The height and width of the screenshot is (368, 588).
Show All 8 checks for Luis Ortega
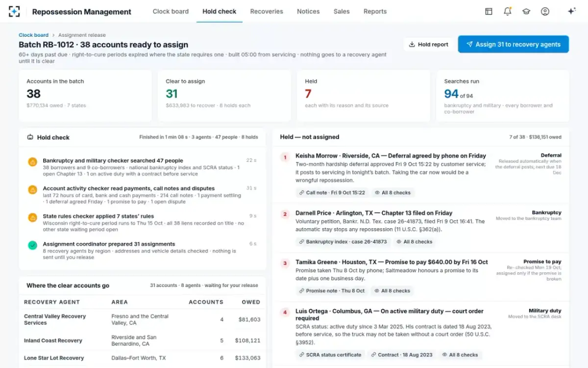pos(460,355)
